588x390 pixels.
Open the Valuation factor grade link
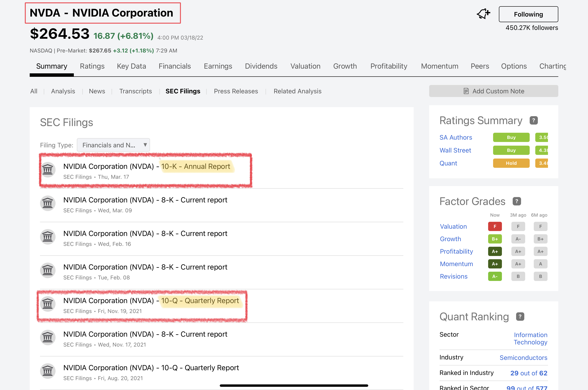(453, 226)
